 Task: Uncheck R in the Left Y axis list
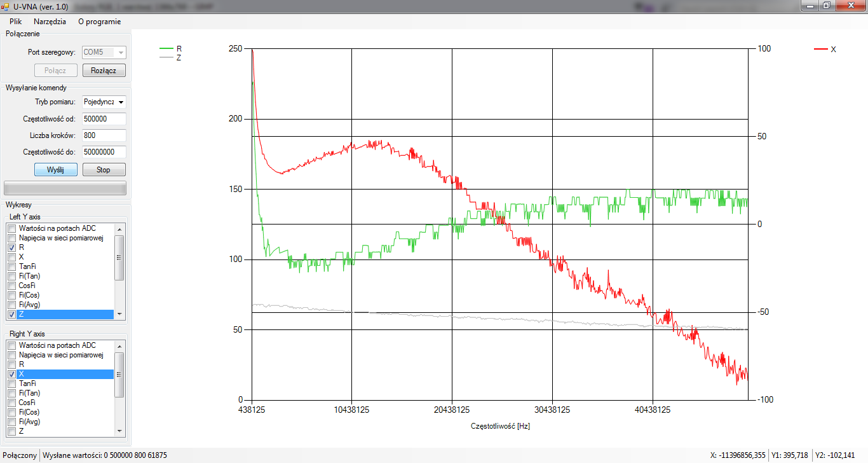[11, 247]
